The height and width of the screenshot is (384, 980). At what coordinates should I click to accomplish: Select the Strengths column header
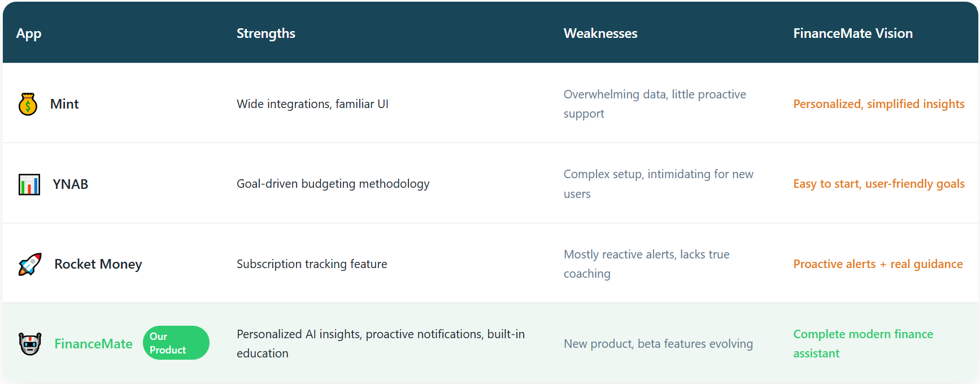[265, 33]
